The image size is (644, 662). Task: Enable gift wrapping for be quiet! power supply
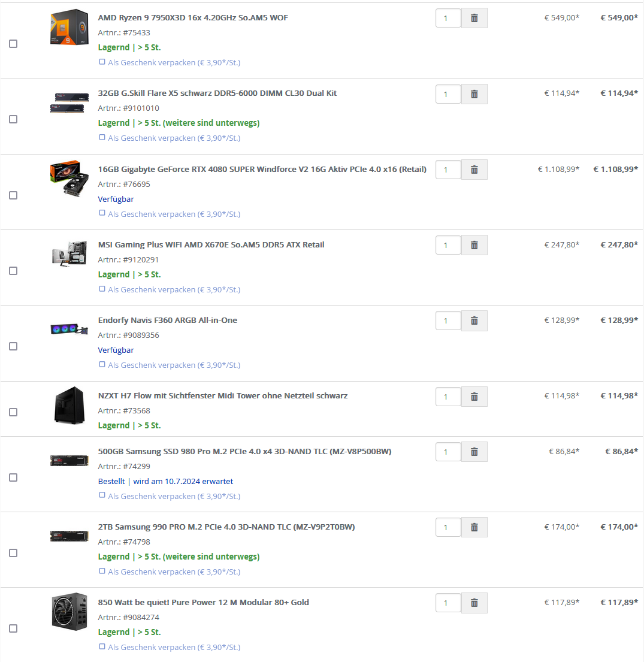[102, 647]
